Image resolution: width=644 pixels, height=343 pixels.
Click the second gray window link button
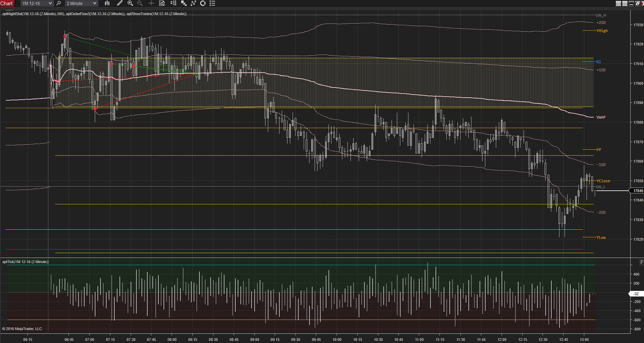625,3
